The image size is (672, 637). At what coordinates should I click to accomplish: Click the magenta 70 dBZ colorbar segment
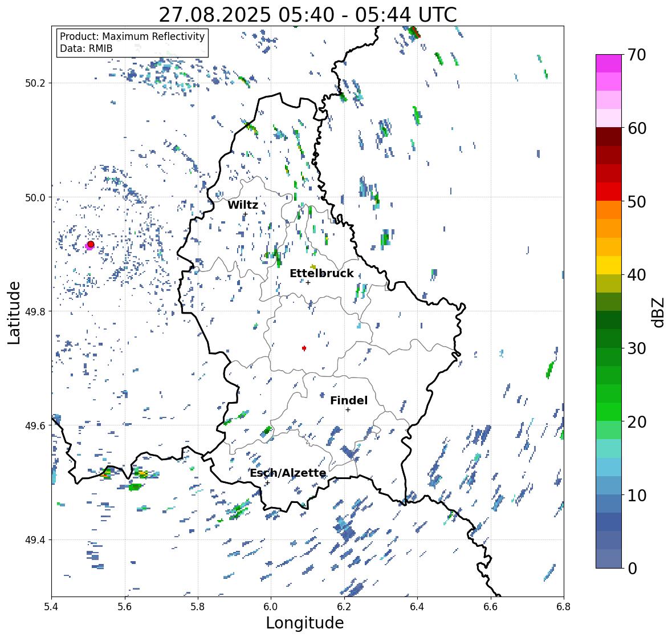click(x=609, y=63)
